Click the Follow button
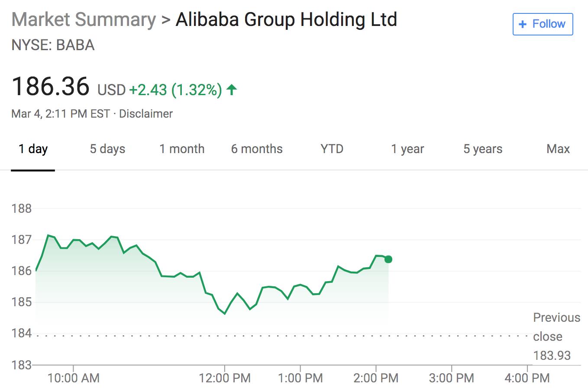Screen dimensions: 588x391 (543, 24)
